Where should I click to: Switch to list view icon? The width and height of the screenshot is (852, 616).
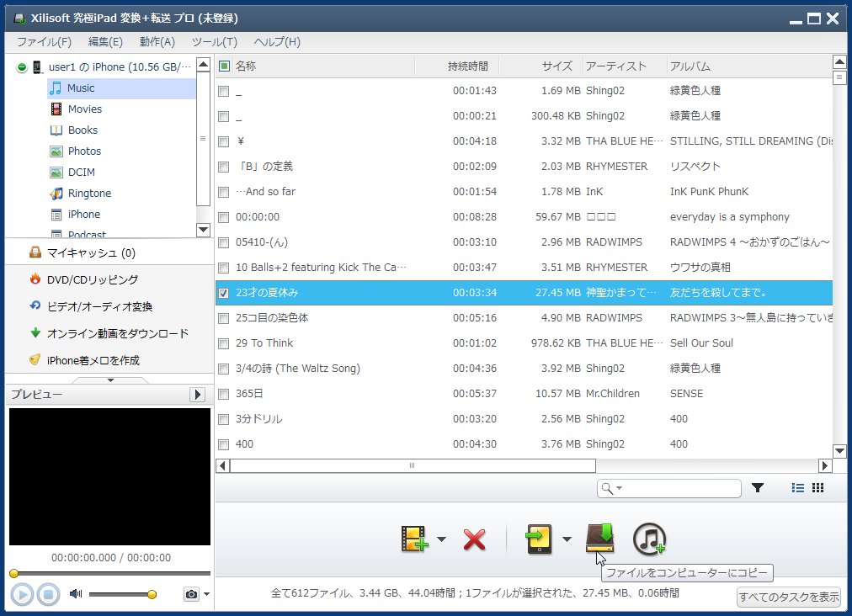[797, 488]
